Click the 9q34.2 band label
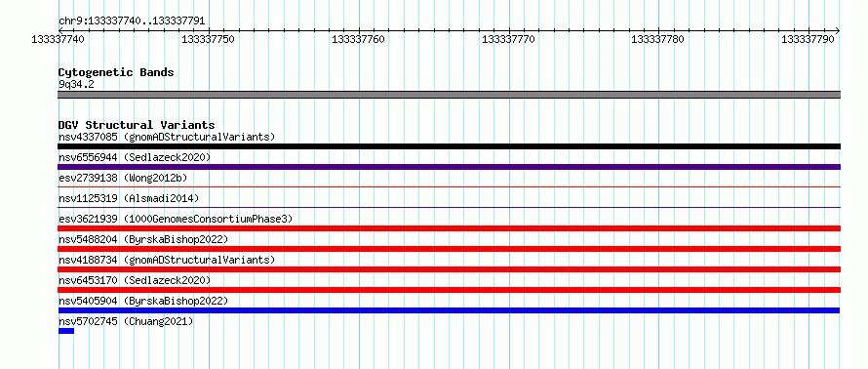This screenshot has height=369, width=868. coord(76,84)
